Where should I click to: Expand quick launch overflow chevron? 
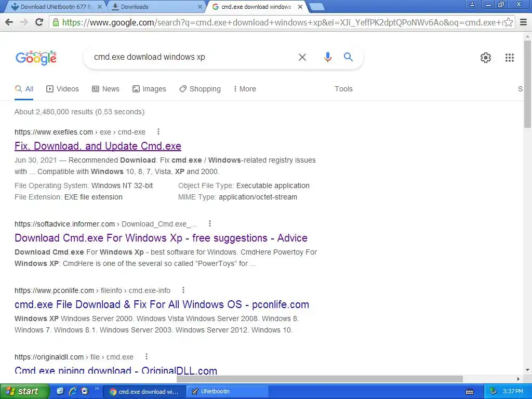tap(97, 389)
